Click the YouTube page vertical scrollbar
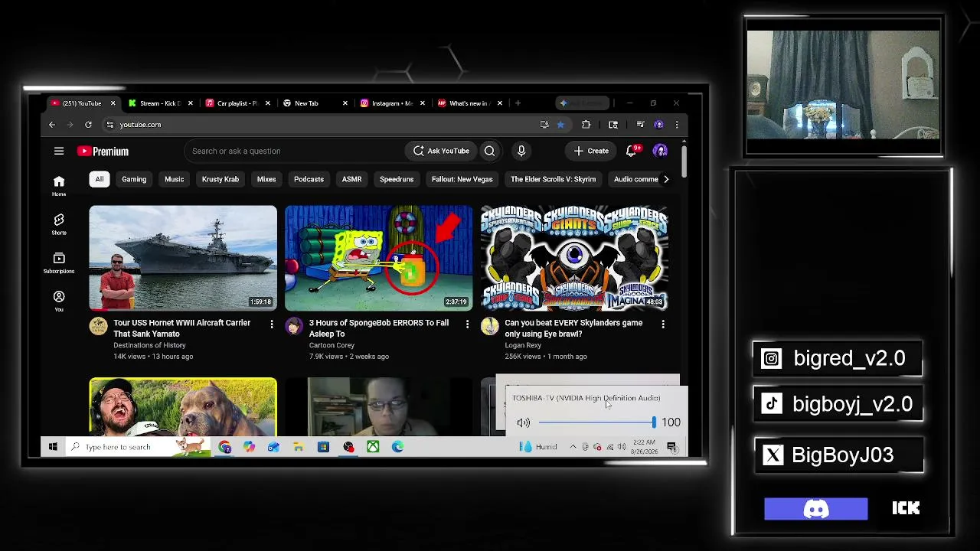 684,161
